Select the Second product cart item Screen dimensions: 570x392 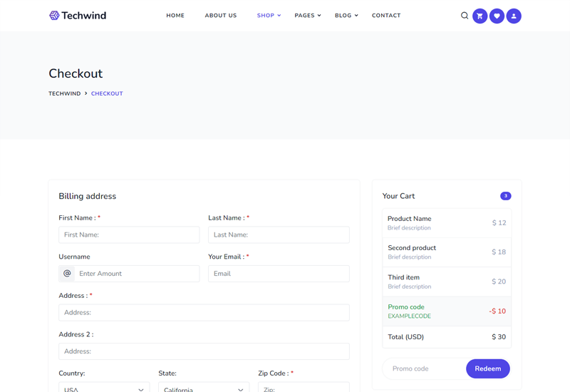click(x=447, y=252)
